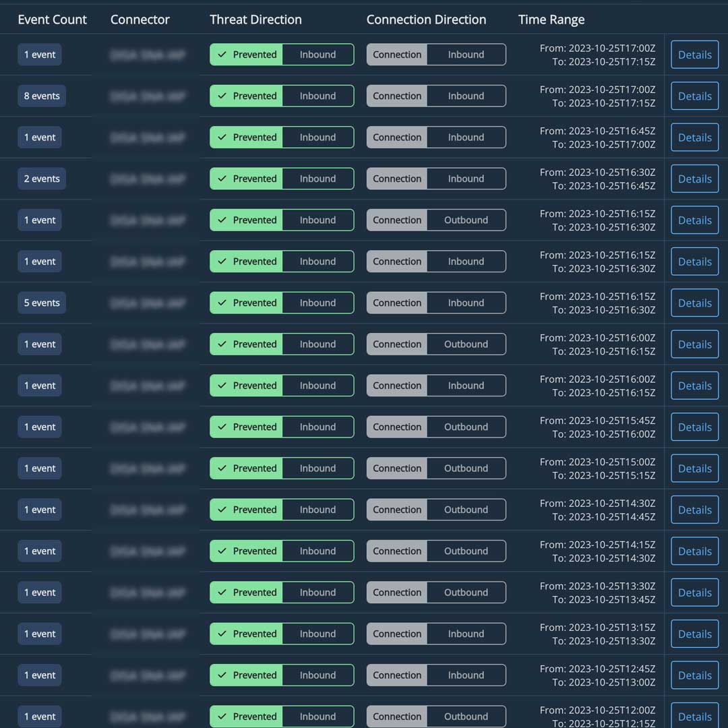Open Details for the 15:00Z–15:15Z row
Image resolution: width=728 pixels, height=728 pixels.
click(694, 468)
